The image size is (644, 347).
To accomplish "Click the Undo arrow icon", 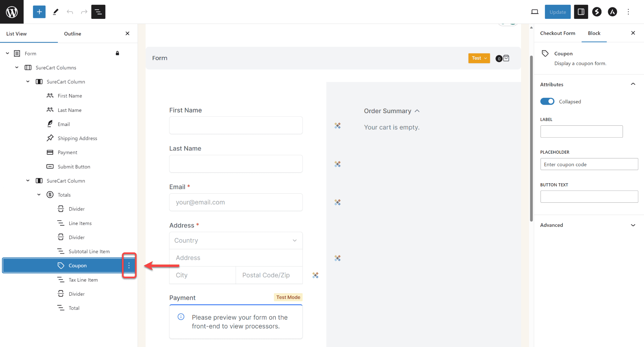I will [x=70, y=12].
